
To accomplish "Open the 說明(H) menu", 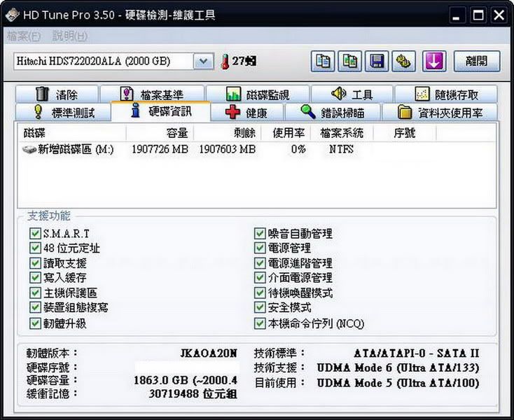I will coord(70,36).
